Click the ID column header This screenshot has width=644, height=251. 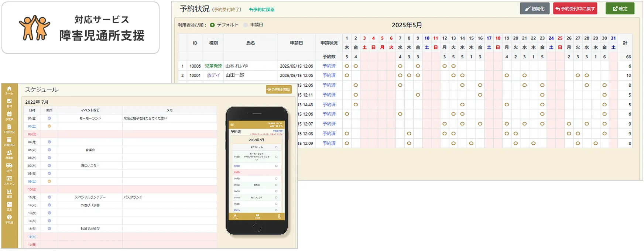click(195, 43)
